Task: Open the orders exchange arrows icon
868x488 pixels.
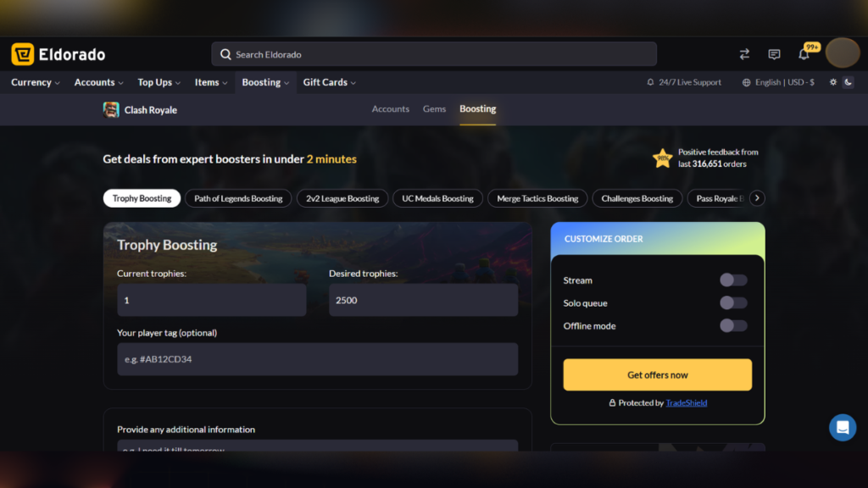Action: tap(744, 54)
